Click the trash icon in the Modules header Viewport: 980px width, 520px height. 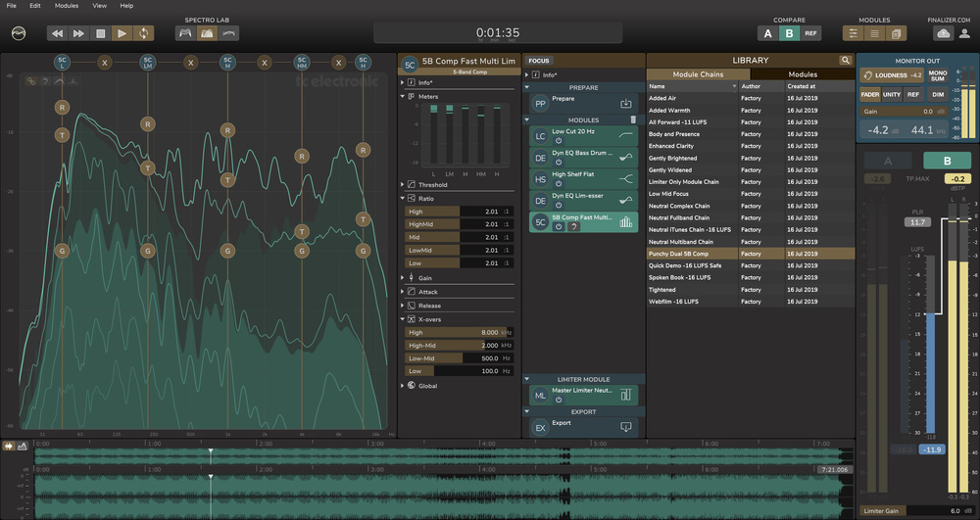(x=632, y=119)
